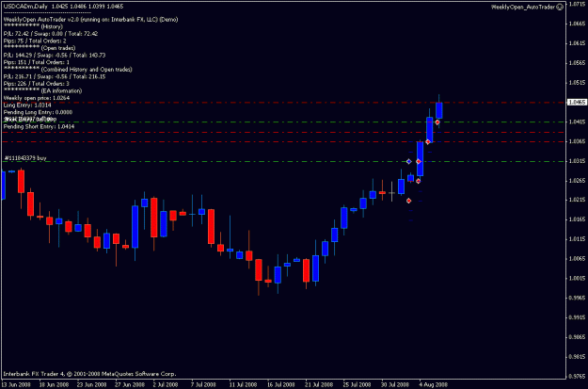Select the lowest red diamond marker near 1.0215
The image size is (588, 389).
pyautogui.click(x=408, y=201)
